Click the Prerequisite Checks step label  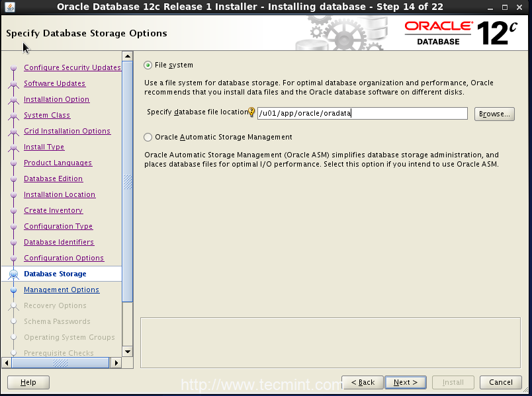59,353
